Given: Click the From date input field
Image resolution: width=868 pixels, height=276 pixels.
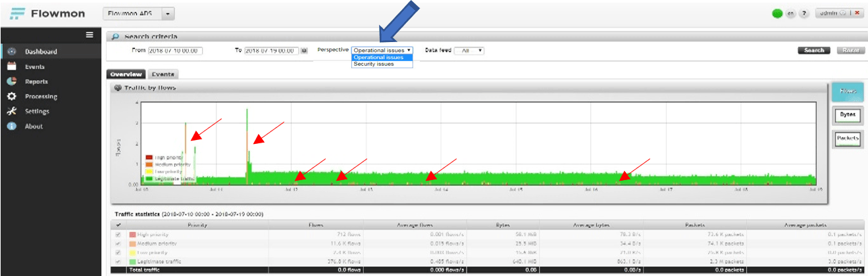Looking at the screenshot, I should click(175, 51).
